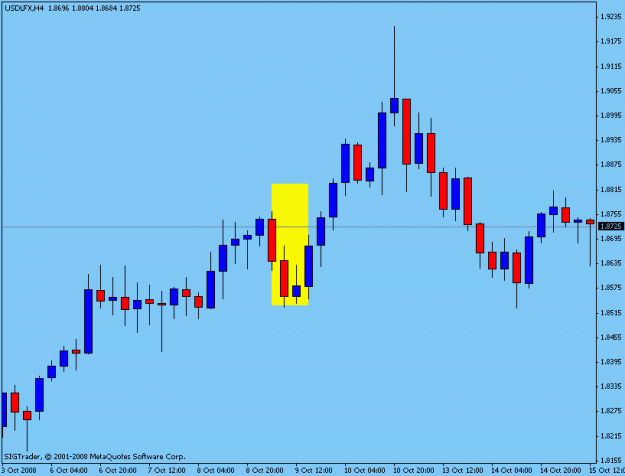Select the 1.8575 price axis value
This screenshot has height=476, width=625.
click(x=611, y=288)
